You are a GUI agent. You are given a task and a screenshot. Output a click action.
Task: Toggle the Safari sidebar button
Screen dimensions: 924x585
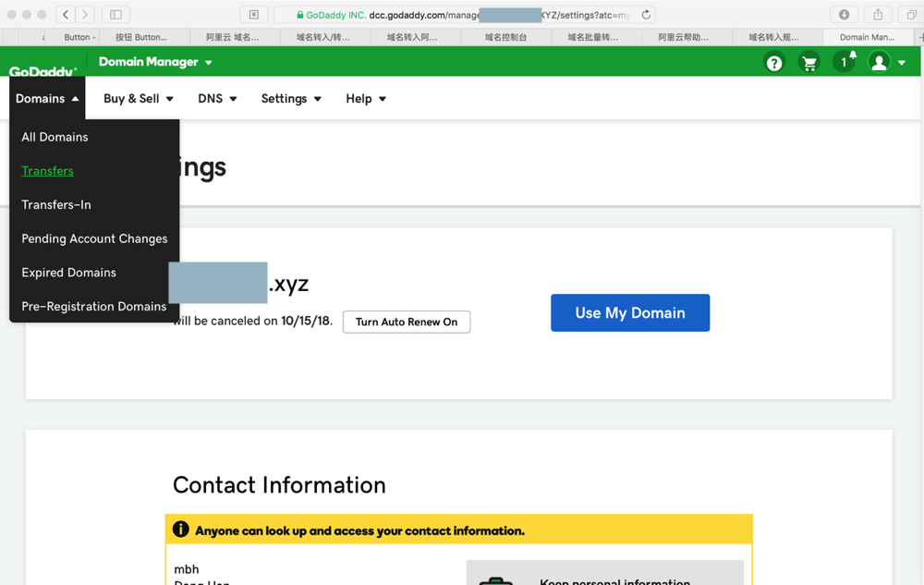click(x=115, y=15)
